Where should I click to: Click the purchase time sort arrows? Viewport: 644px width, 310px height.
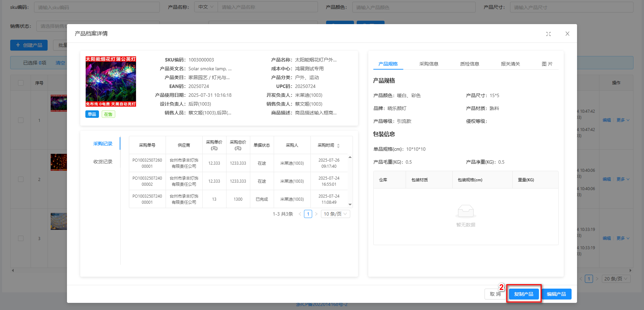pyautogui.click(x=338, y=146)
